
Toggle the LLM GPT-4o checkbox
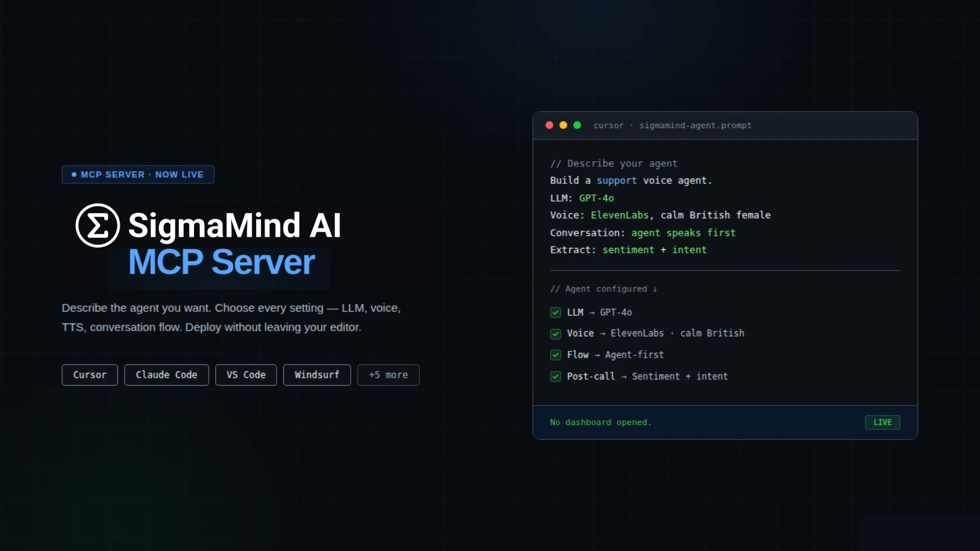pos(555,313)
